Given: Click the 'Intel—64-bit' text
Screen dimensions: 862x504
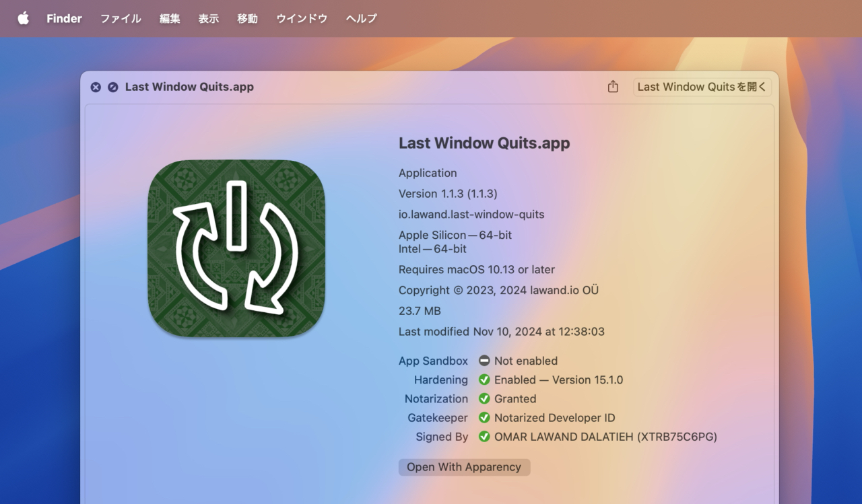Looking at the screenshot, I should tap(432, 249).
